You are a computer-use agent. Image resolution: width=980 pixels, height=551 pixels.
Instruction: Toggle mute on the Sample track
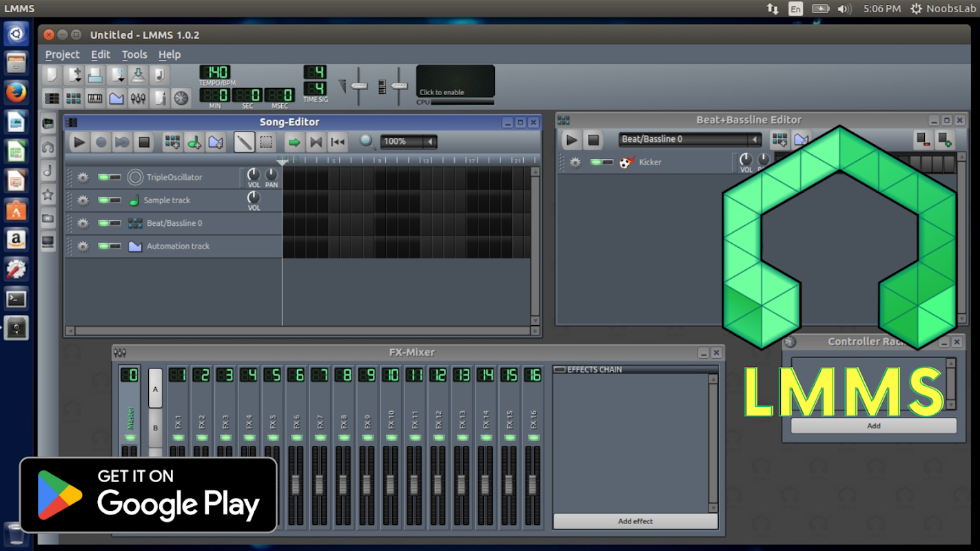(x=105, y=200)
